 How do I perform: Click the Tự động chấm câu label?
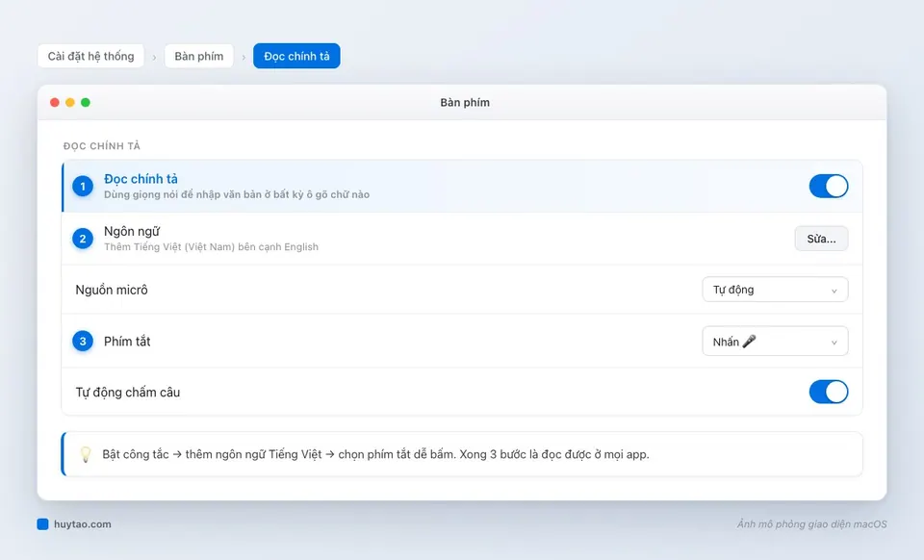pos(128,393)
